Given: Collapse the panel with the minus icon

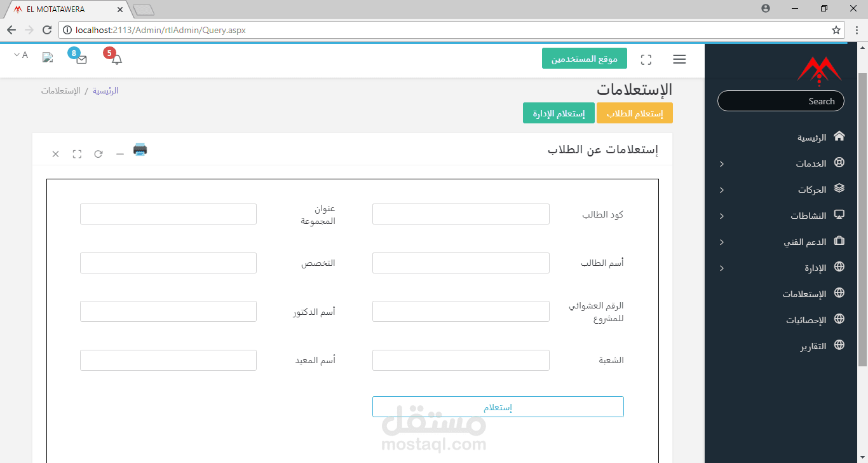Looking at the screenshot, I should pyautogui.click(x=119, y=154).
